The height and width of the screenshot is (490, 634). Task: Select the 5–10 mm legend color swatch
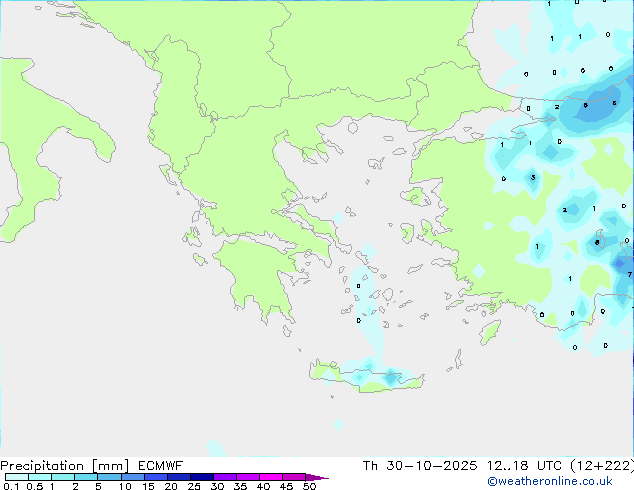(110, 477)
